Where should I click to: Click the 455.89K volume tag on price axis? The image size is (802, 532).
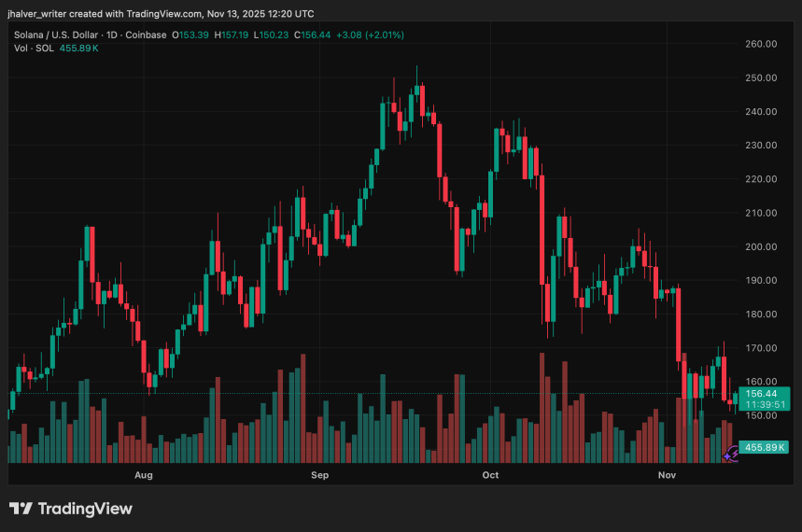coord(763,447)
